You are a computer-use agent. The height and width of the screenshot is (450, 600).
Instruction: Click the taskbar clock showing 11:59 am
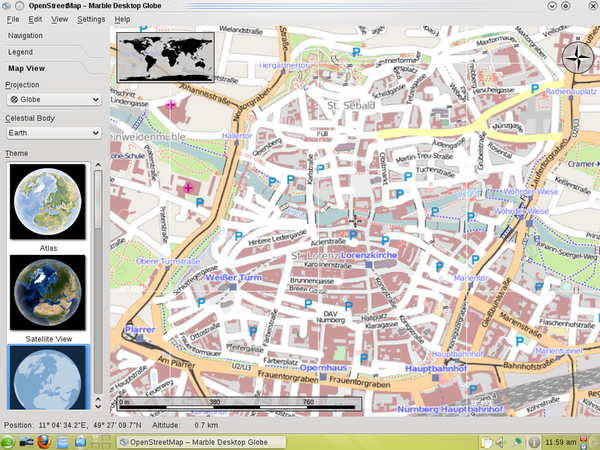561,442
